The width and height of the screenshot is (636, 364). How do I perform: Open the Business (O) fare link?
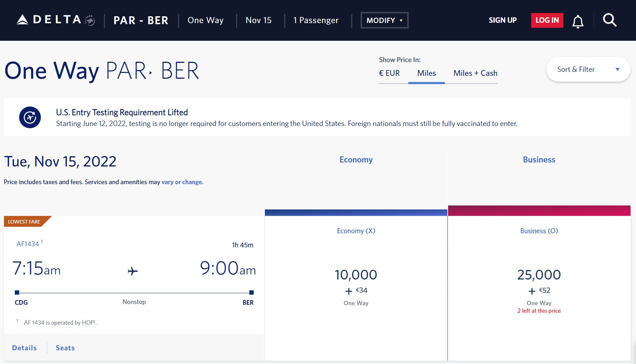[539, 231]
